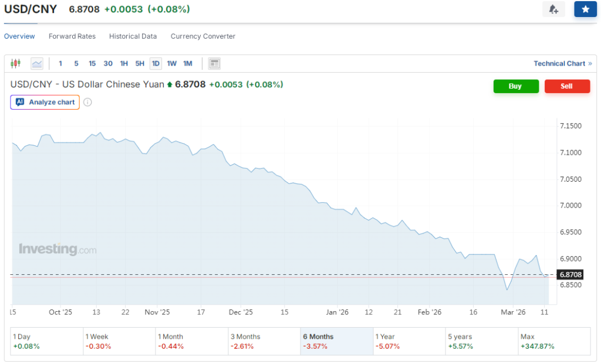Click the Oct '25 date axis label
Screen dimensions: 601x364
click(60, 312)
